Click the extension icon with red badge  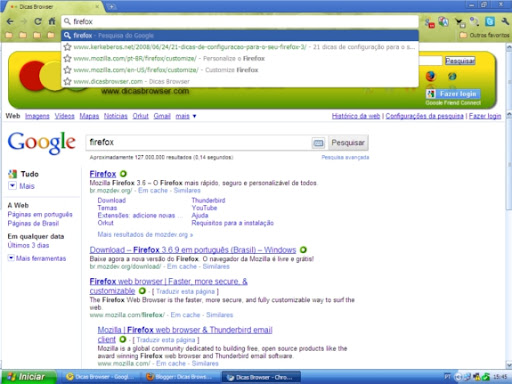coord(429,23)
